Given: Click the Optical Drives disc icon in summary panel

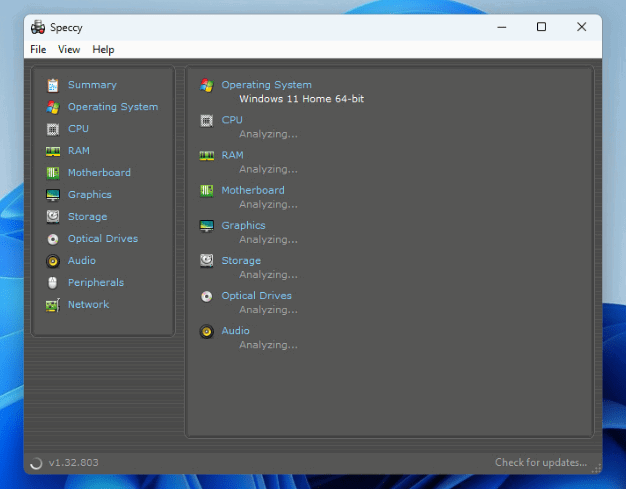Looking at the screenshot, I should (207, 296).
